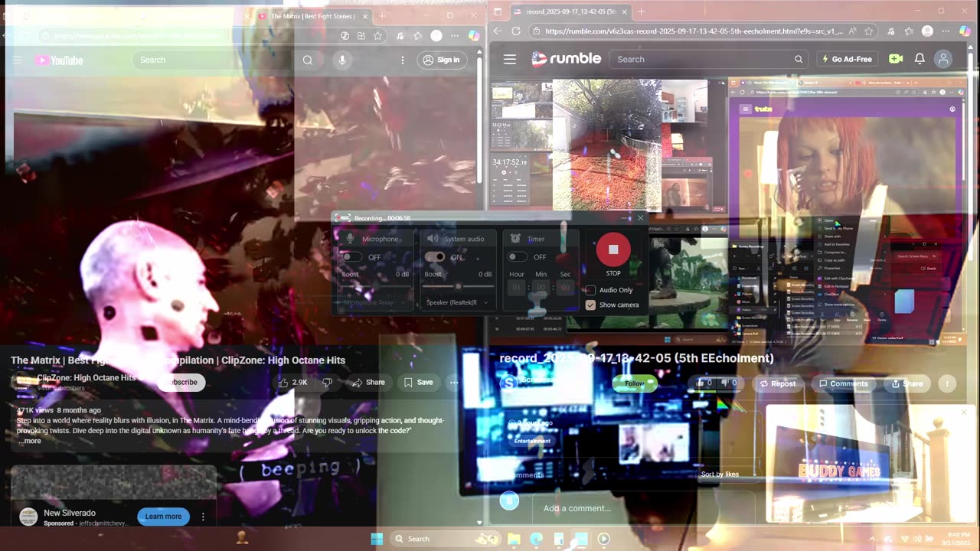Subscribe to ClipZone: High Octane Hits
This screenshot has width=980, height=551.
pyautogui.click(x=181, y=382)
